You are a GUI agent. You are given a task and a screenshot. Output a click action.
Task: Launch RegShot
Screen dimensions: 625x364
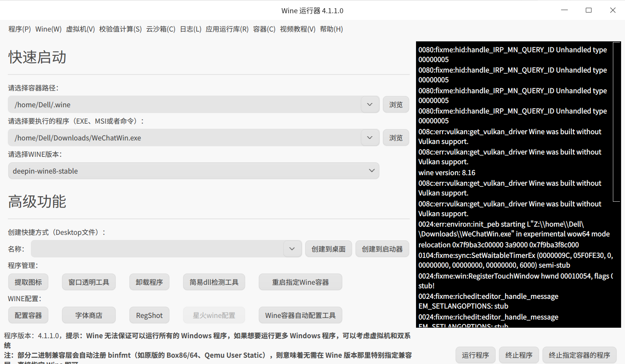(149, 315)
